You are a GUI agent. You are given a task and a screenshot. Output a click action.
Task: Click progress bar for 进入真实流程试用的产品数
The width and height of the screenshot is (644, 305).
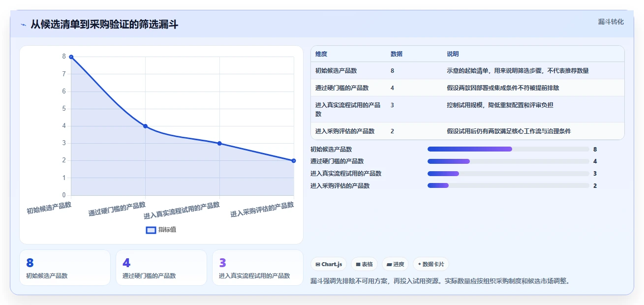[x=508, y=174]
